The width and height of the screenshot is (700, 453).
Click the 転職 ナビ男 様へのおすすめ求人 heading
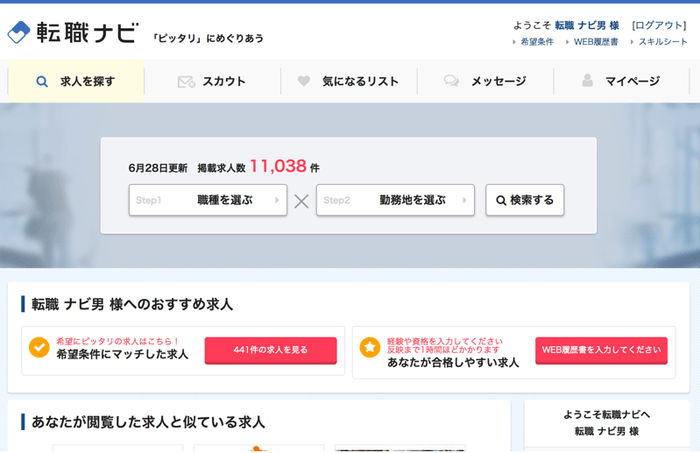point(132,304)
